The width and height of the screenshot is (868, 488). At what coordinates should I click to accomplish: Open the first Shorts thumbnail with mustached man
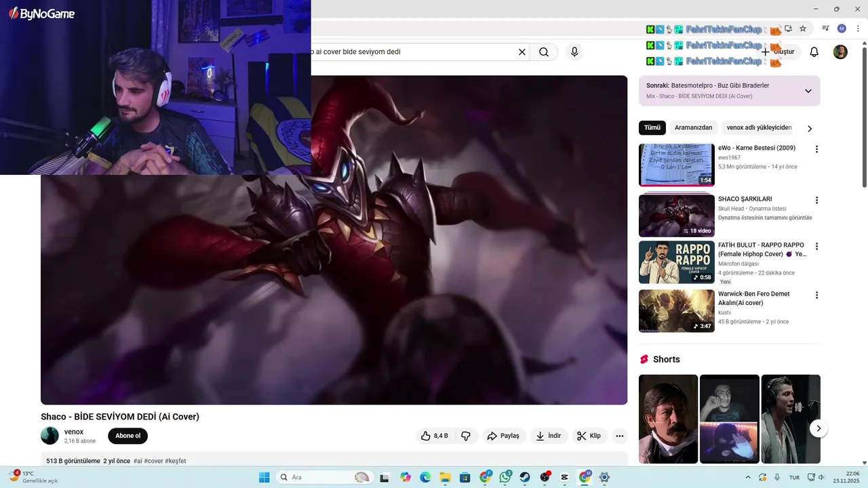[668, 419]
